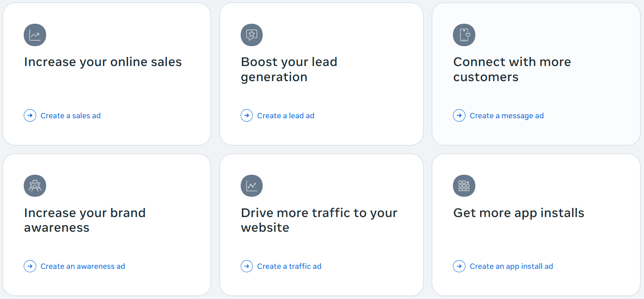Viewport: 644px width, 299px height.
Task: Click the brand awareness people icon
Action: coord(35,186)
